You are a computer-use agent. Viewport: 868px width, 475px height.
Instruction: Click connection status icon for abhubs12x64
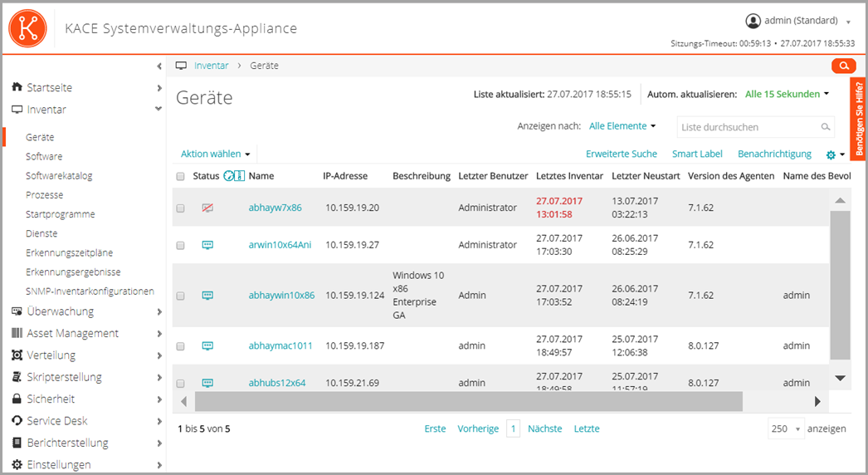pyautogui.click(x=207, y=383)
